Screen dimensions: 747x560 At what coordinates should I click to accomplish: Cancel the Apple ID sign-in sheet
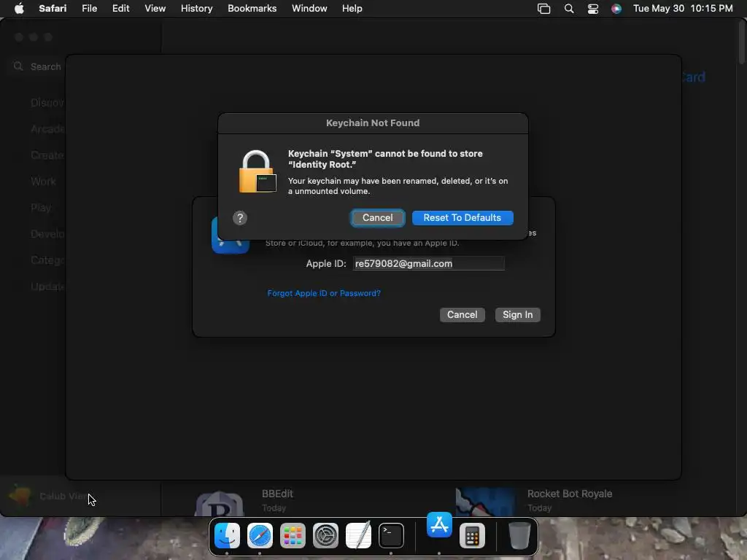(x=462, y=315)
